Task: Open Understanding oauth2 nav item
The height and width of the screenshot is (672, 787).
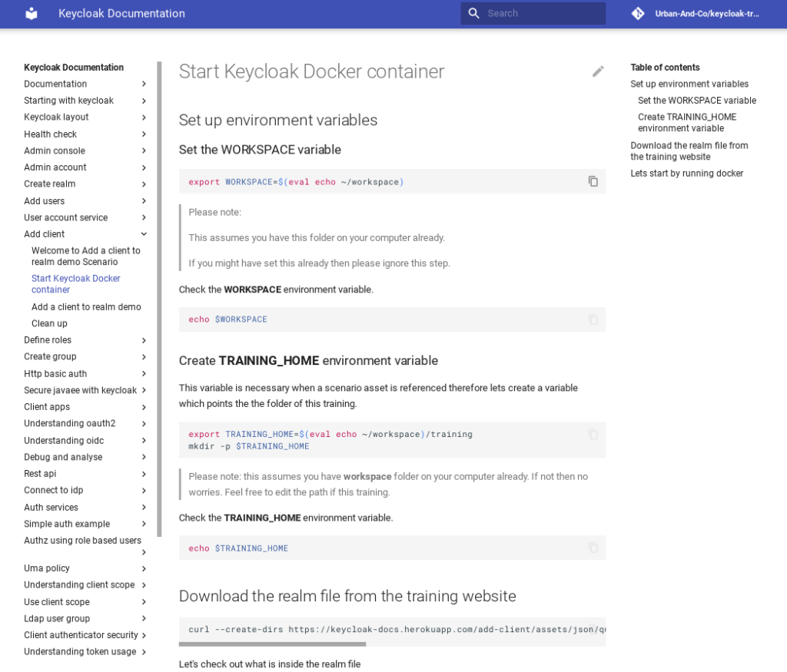Action: (70, 423)
